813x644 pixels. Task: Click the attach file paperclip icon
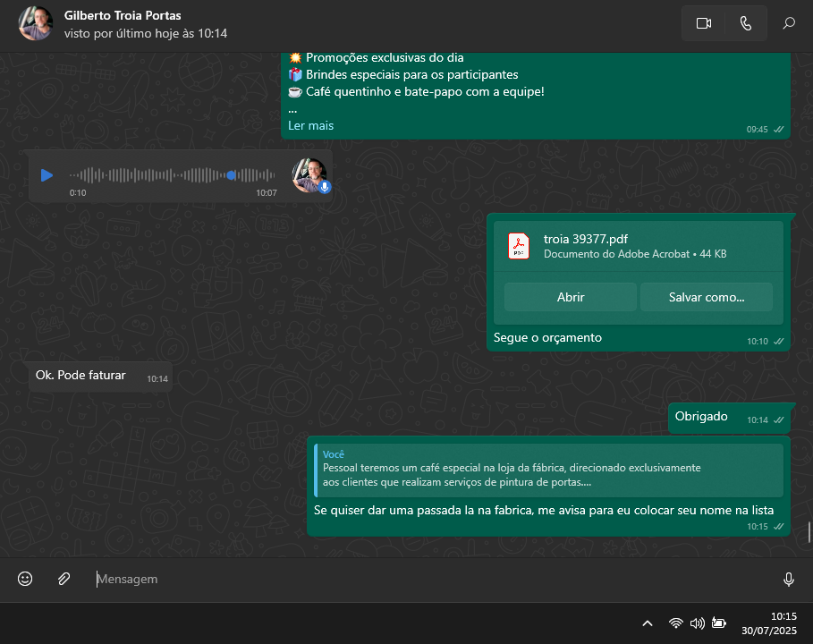tap(64, 579)
